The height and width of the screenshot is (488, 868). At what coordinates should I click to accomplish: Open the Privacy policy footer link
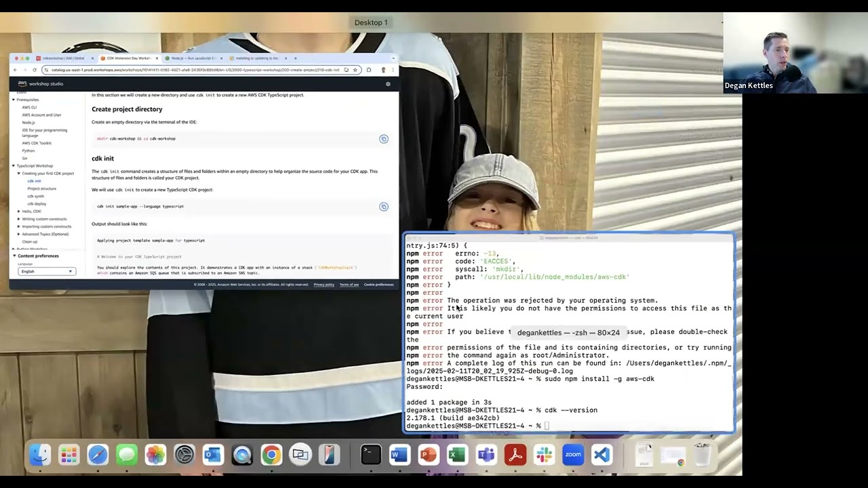click(323, 285)
